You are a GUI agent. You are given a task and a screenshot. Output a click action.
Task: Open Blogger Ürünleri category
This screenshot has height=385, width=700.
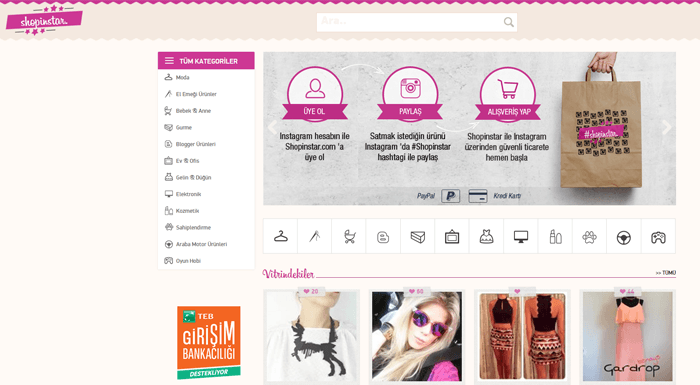tap(190, 144)
